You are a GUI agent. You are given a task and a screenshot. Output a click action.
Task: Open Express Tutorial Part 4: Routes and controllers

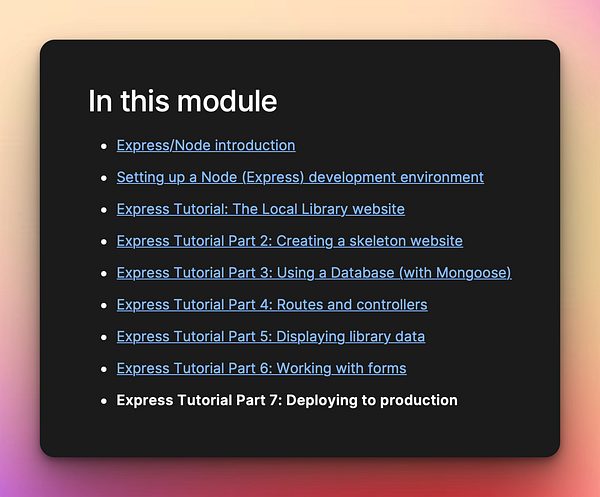pos(272,305)
